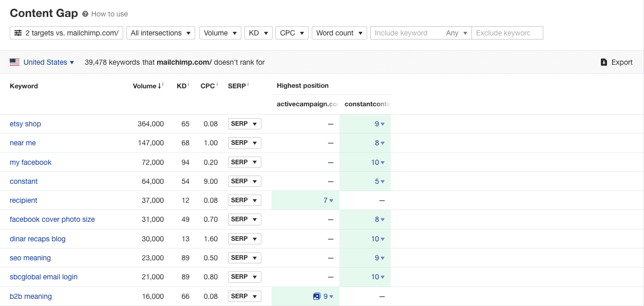The image size is (644, 306).
Task: Open the Volume filter dropdown
Action: (220, 33)
